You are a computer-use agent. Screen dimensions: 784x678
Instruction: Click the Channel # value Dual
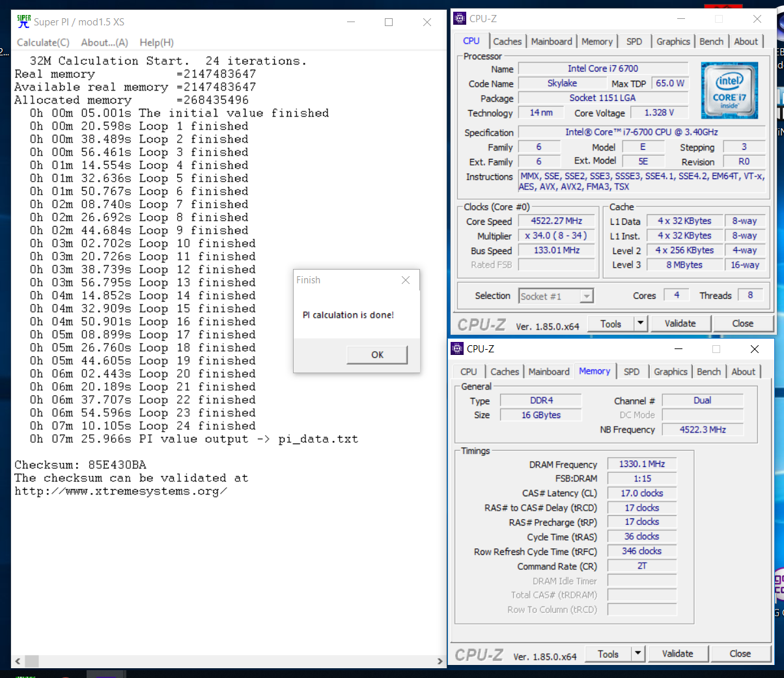703,401
